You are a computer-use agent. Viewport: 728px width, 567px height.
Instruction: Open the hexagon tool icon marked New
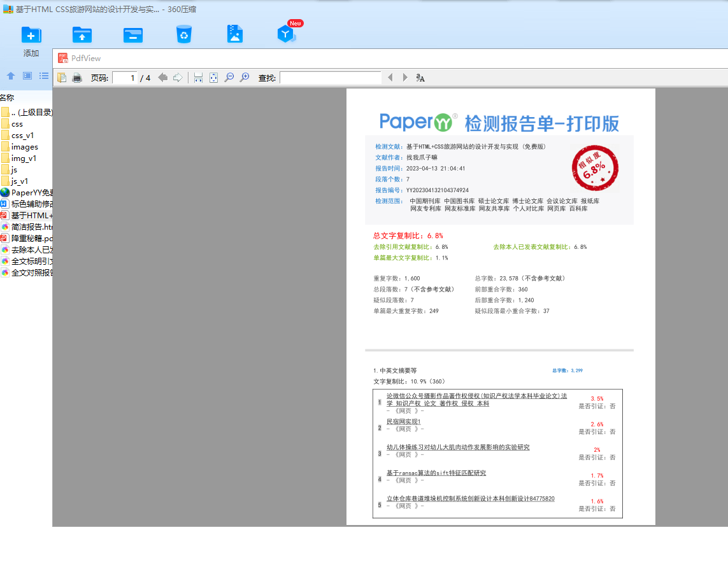[287, 34]
